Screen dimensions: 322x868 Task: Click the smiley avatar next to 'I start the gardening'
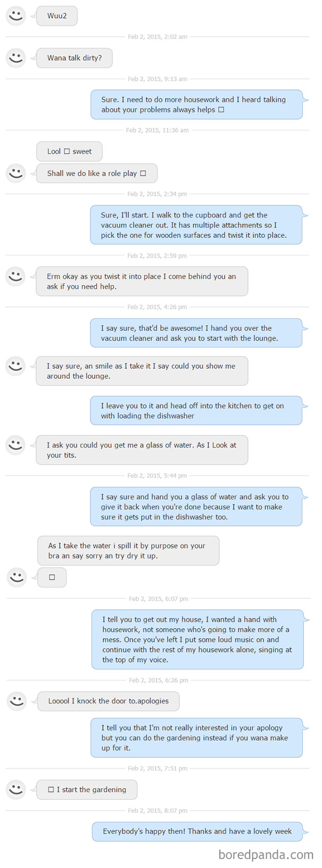click(x=16, y=790)
